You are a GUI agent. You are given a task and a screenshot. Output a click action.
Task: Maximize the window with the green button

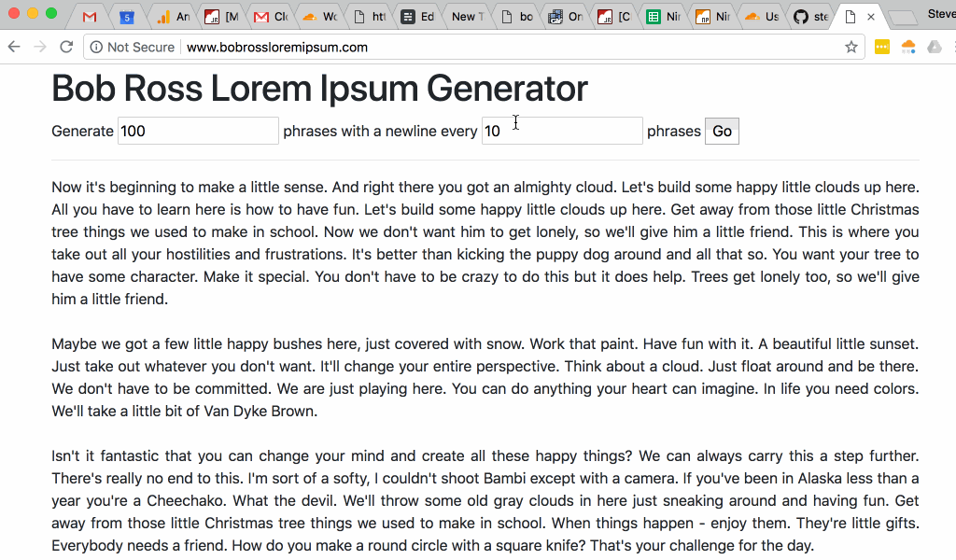pos(52,13)
